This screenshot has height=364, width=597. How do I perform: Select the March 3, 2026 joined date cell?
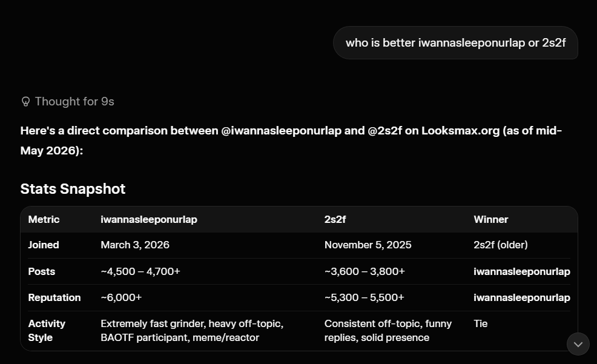click(135, 245)
